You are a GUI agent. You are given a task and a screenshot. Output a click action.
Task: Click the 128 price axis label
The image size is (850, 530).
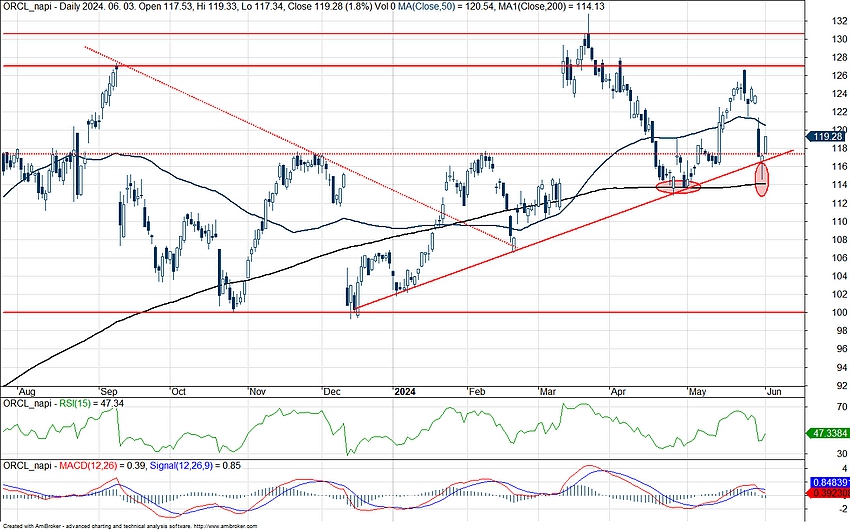click(840, 57)
